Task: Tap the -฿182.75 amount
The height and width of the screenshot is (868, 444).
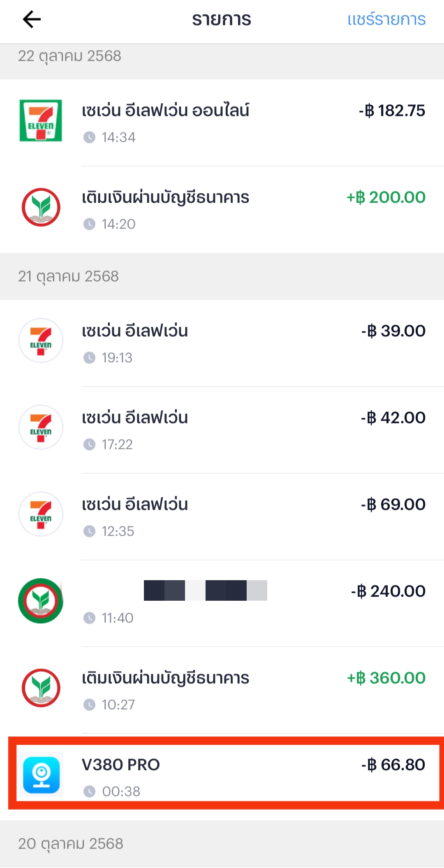Action: point(392,111)
